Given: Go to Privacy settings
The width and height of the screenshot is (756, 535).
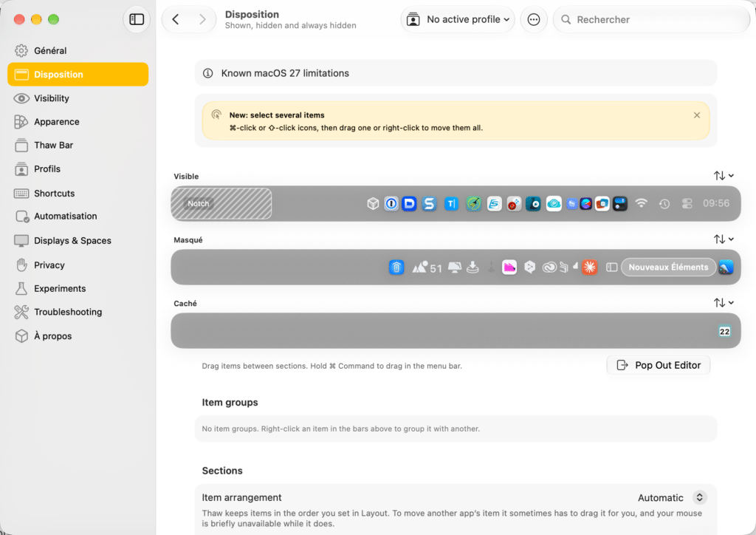Looking at the screenshot, I should 78,265.
